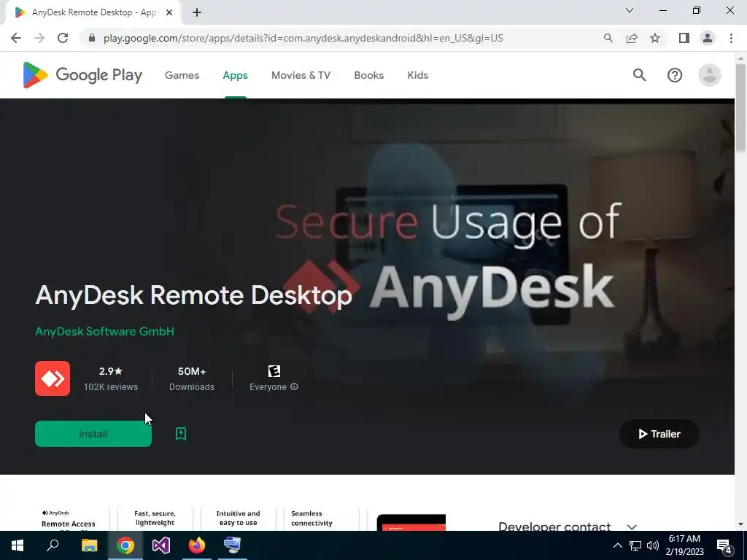Go back in Chrome
The width and height of the screenshot is (747, 560).
point(16,38)
